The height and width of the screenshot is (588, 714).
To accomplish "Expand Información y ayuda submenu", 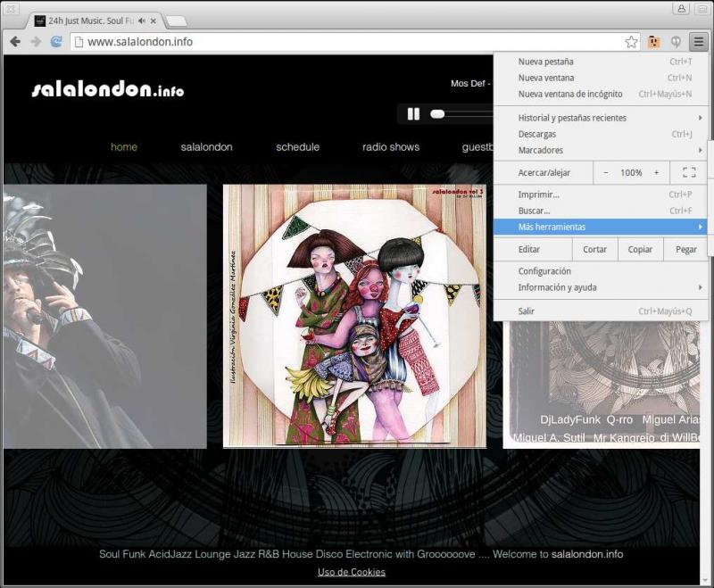I will click(600, 287).
